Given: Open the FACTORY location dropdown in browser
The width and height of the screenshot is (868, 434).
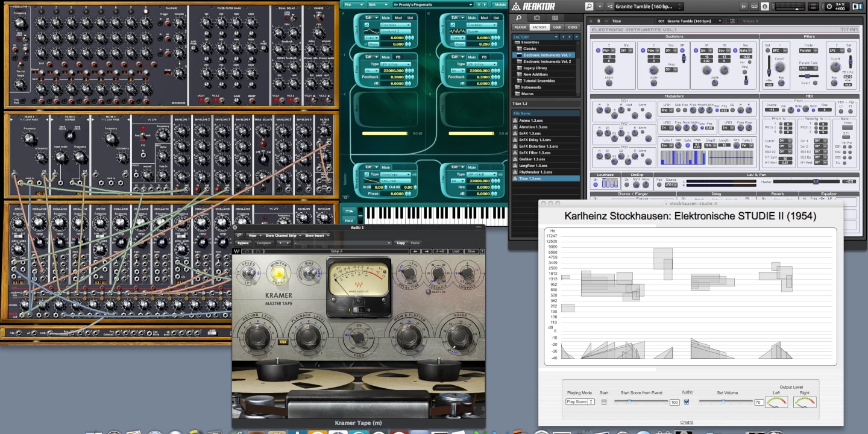Looking at the screenshot, I should [535, 37].
